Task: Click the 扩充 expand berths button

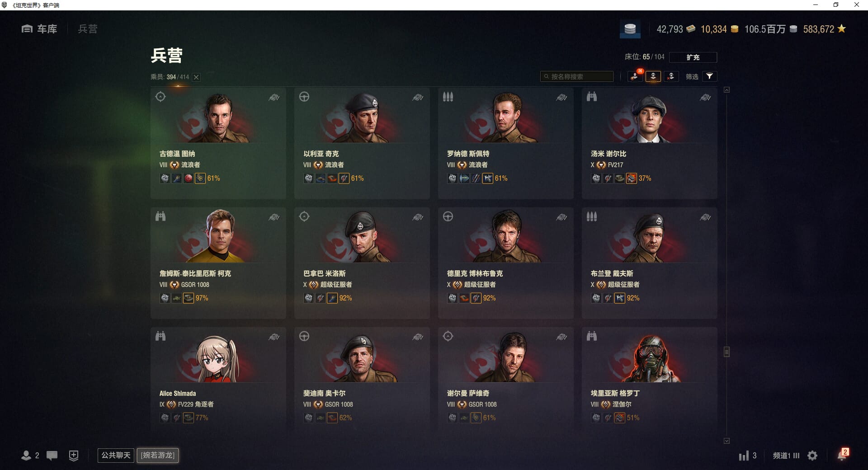Action: pos(693,57)
